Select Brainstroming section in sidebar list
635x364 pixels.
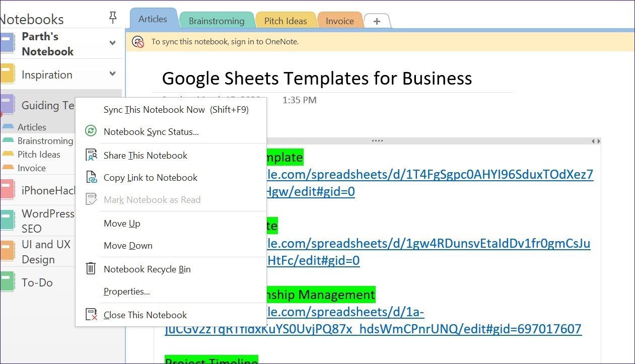(45, 141)
